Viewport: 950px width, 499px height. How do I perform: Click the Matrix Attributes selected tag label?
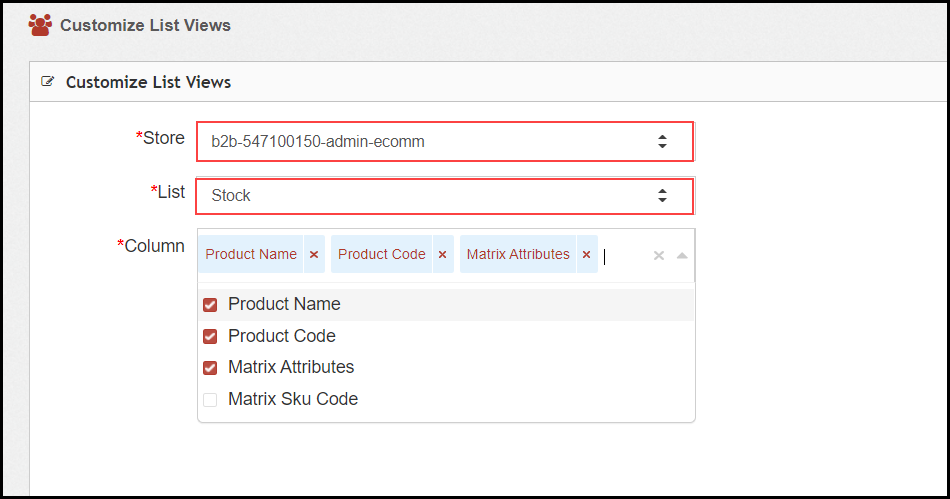(518, 254)
